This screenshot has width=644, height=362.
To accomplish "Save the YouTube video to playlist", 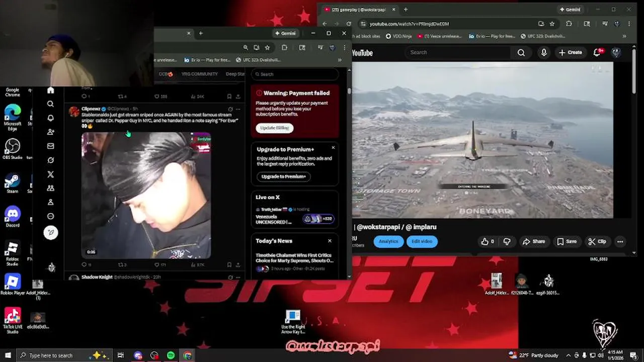I will click(567, 241).
